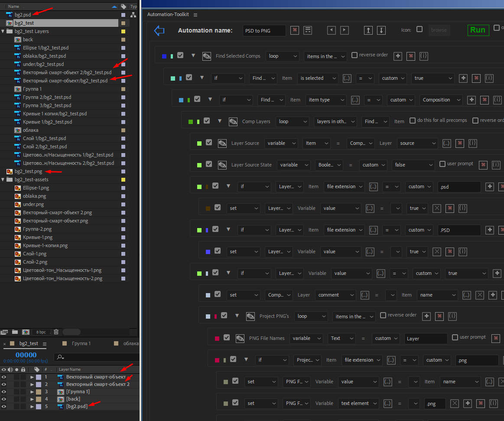Delete the Layer Source variable row
Image resolution: width=504 pixels, height=421 pixels.
(x=460, y=143)
